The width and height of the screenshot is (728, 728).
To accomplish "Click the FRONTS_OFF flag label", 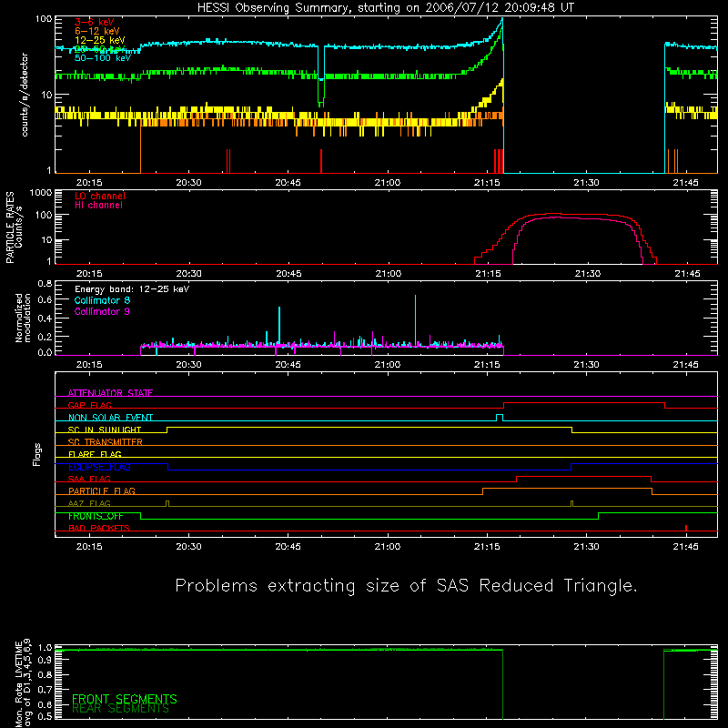I will (96, 516).
